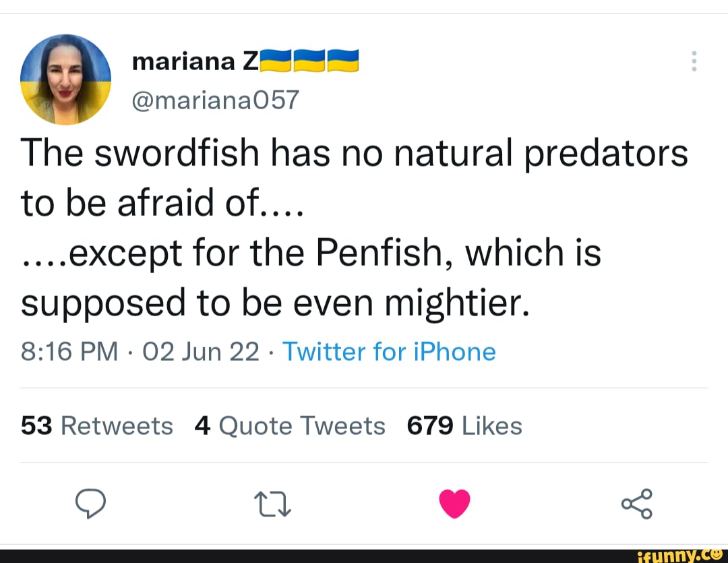The width and height of the screenshot is (728, 563).
Task: Open the Twitter for iPhone link
Action: [389, 351]
